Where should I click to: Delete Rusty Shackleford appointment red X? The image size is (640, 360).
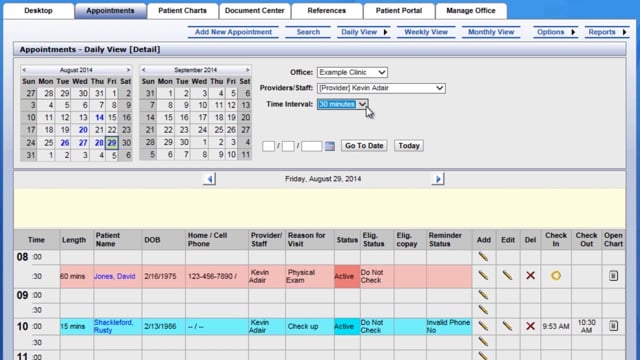pos(530,326)
